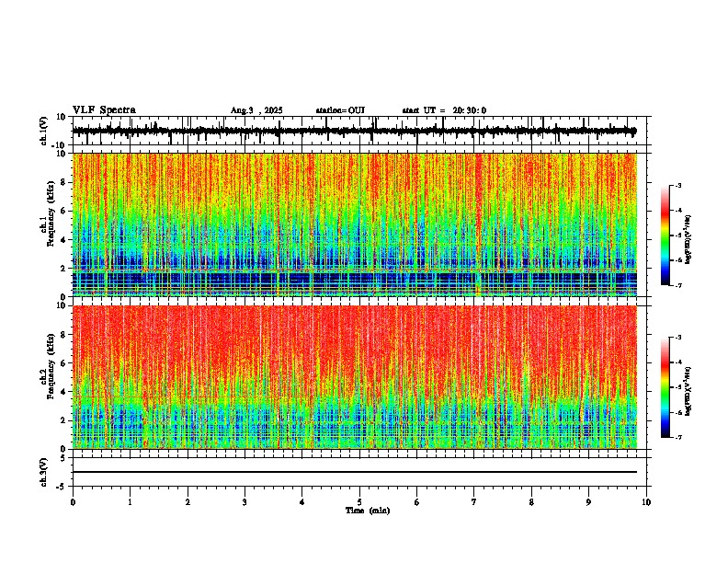
Task: Click the ch.1 voltage waveform trace
Action: point(354,131)
